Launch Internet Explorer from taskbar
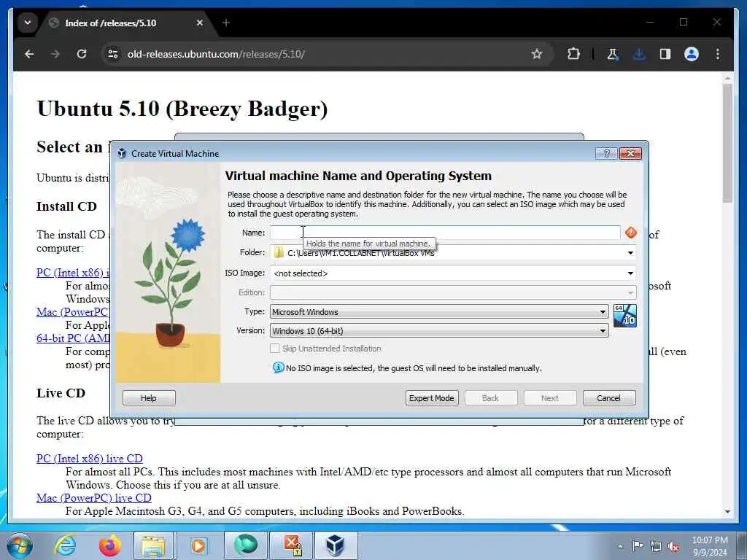This screenshot has height=560, width=747. point(65,545)
